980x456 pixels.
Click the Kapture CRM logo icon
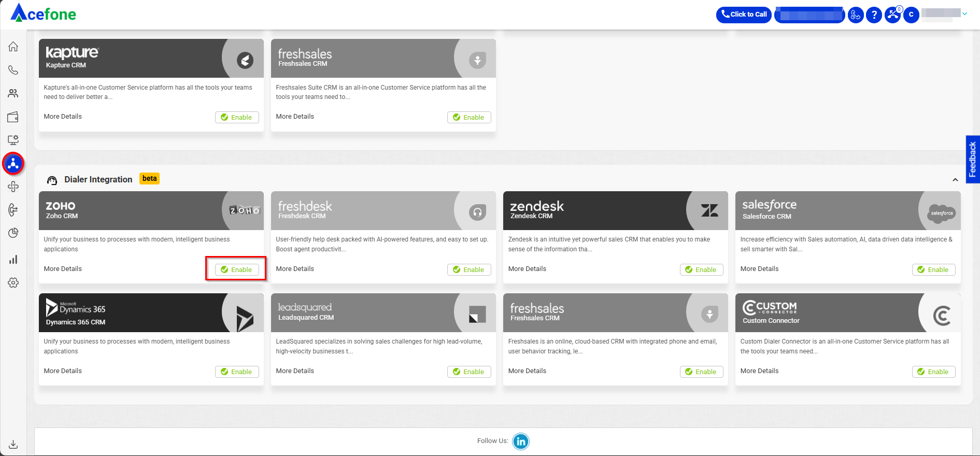click(245, 60)
